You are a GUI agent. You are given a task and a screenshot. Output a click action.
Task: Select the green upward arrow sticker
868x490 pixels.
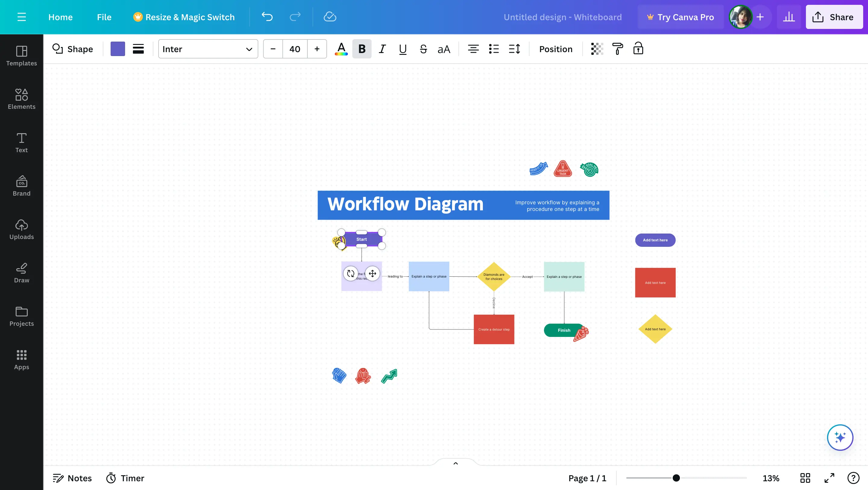(389, 376)
